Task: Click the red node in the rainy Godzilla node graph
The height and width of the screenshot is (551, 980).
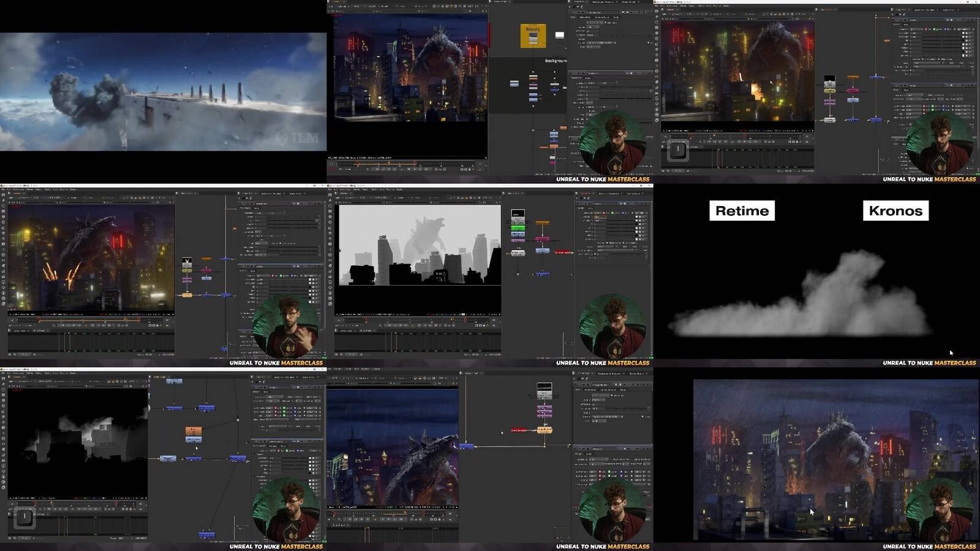Action: click(x=518, y=430)
